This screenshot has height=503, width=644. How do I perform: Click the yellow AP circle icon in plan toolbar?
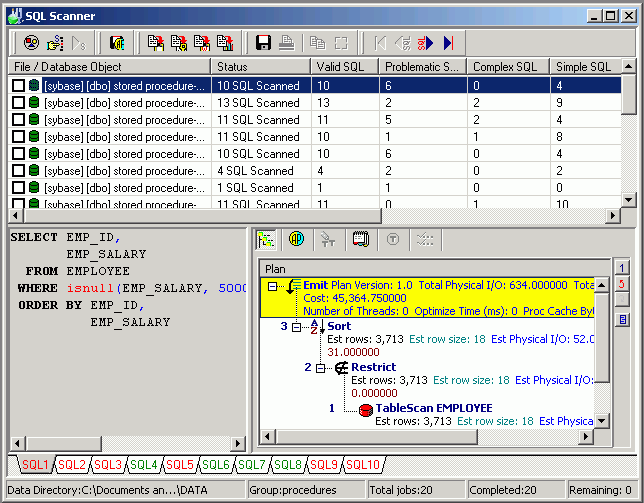click(x=296, y=240)
